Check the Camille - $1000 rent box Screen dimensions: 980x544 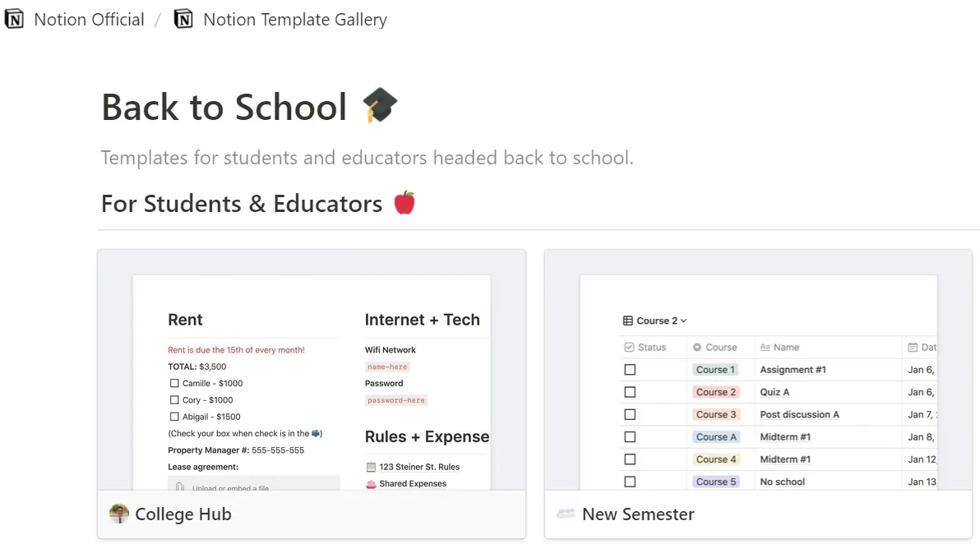coord(174,384)
